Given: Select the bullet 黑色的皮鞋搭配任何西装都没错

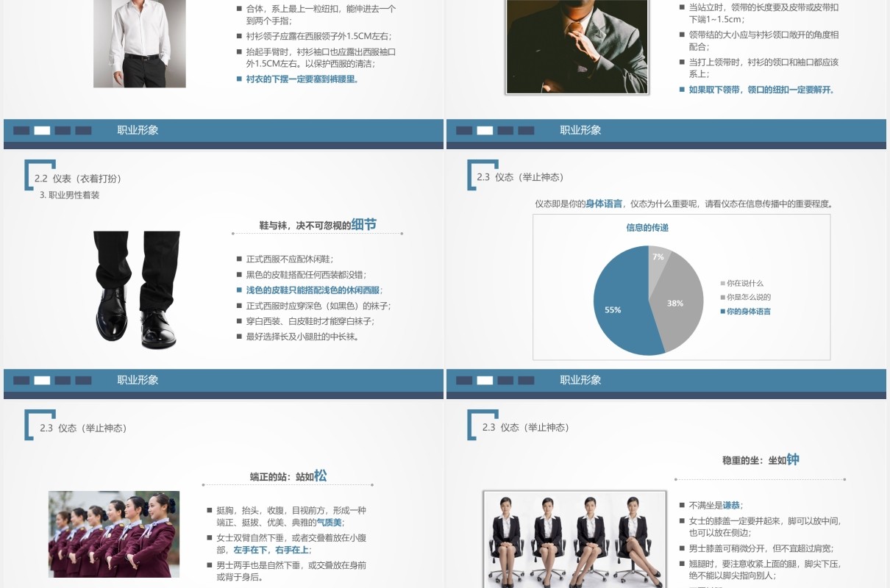Looking at the screenshot, I should (302, 275).
